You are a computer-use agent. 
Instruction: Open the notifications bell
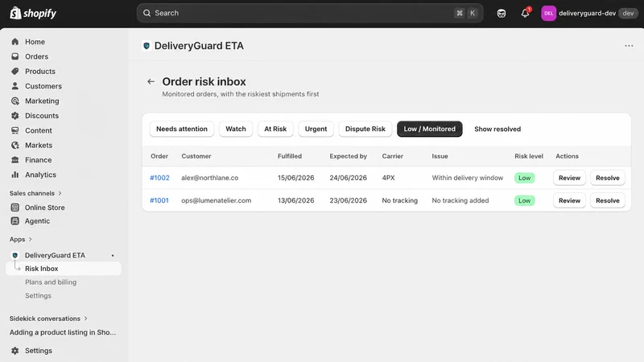coord(526,13)
